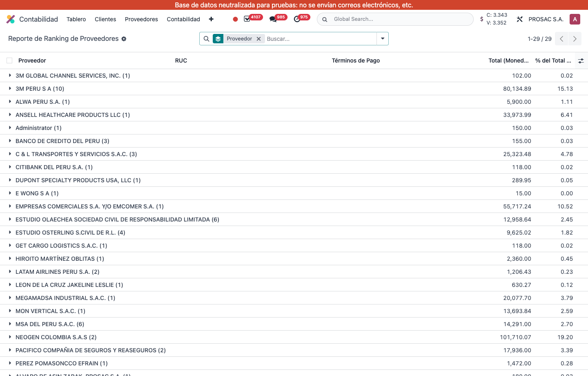Open the Contabilidad app home icon
Viewport: 588px width, 376px height.
point(11,19)
